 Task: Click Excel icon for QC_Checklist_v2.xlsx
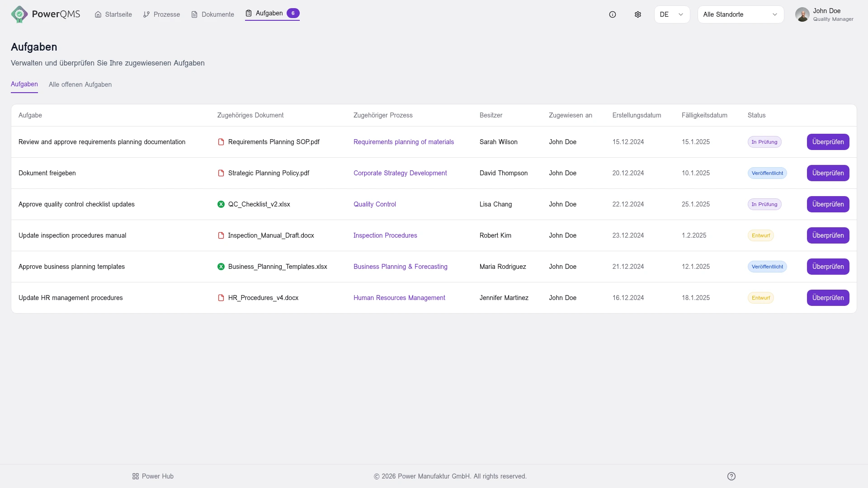click(221, 204)
